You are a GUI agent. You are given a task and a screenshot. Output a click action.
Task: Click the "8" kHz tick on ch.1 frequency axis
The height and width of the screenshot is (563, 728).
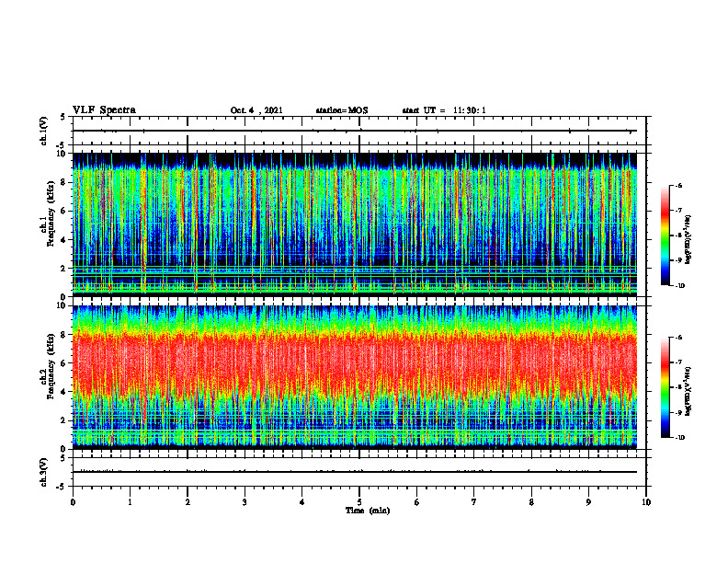tap(64, 182)
